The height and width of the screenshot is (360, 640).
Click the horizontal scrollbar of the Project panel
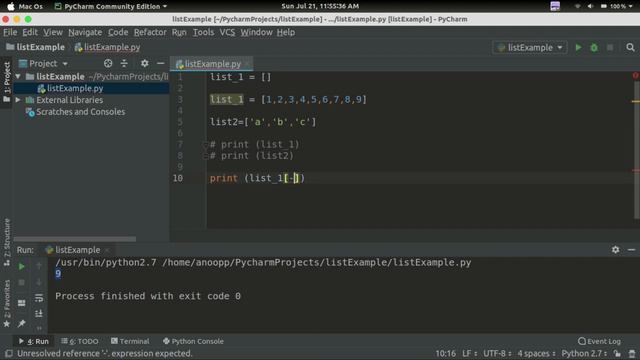pos(75,239)
